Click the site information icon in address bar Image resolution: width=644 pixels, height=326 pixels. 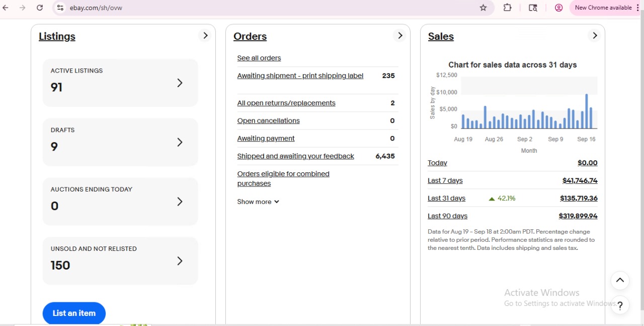pyautogui.click(x=60, y=8)
